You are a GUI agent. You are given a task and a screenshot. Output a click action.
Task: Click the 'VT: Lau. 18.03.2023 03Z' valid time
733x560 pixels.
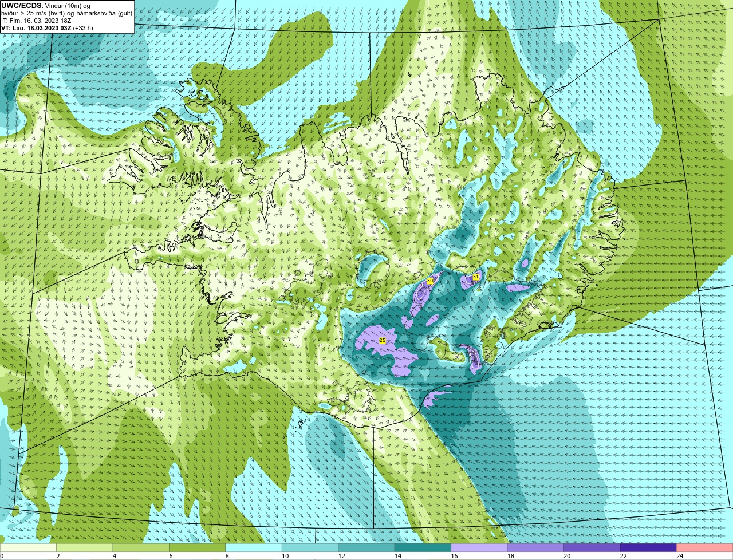36,28
